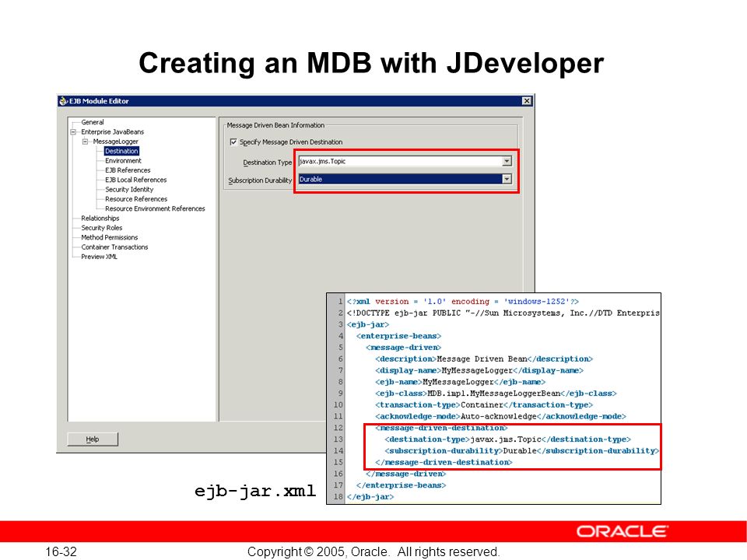Image resolution: width=747 pixels, height=560 pixels.
Task: Select Relationships in the tree
Action: point(100,218)
